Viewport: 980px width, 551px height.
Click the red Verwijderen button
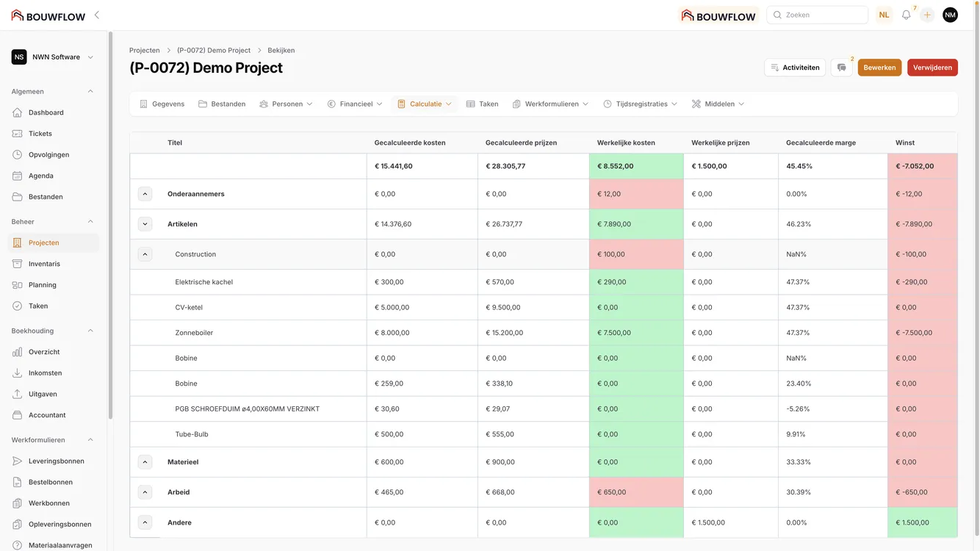coord(932,68)
